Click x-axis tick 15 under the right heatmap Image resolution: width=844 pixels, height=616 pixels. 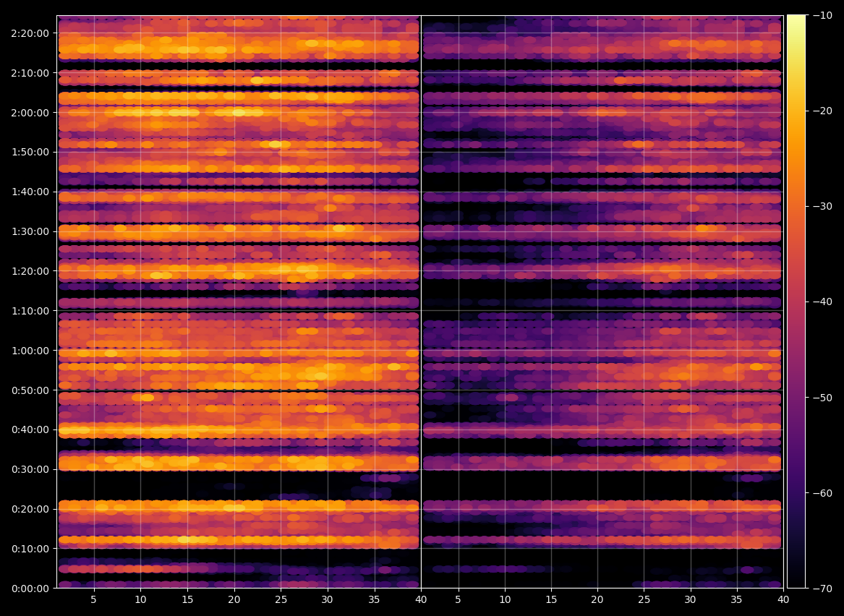click(551, 599)
